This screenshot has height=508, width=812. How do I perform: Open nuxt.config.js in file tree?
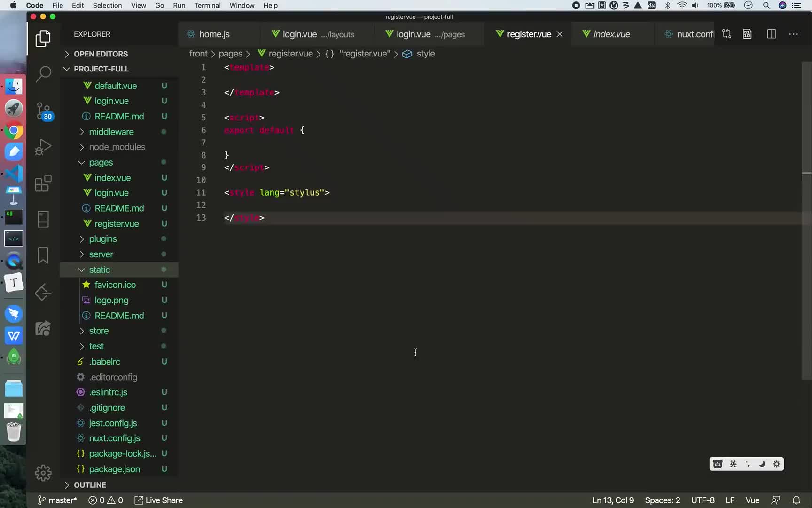115,438
